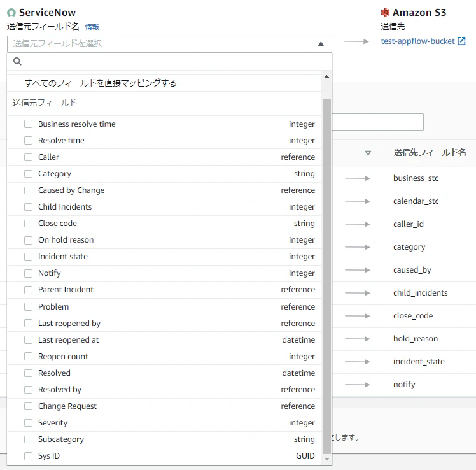Viewport: 476px width, 470px height.
Task: Click the notify destination field
Action: [x=404, y=384]
